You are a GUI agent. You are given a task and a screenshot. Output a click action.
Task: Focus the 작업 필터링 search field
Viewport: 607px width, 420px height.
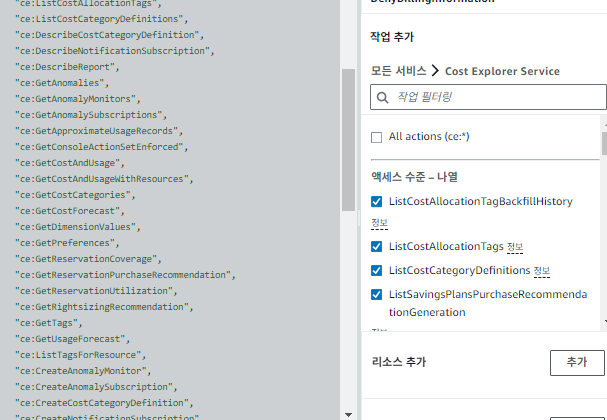pyautogui.click(x=488, y=97)
